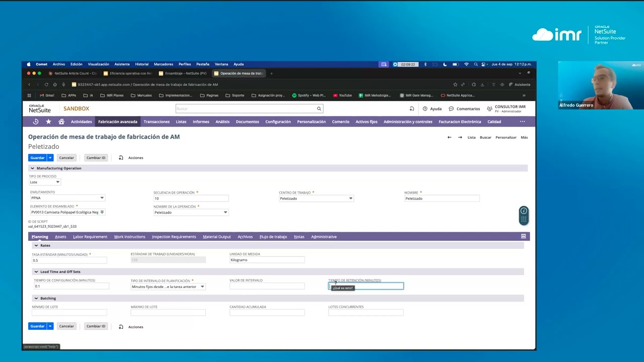This screenshot has width=644, height=362.
Task: Open the Marcadores menu in menu bar
Action: click(x=164, y=64)
